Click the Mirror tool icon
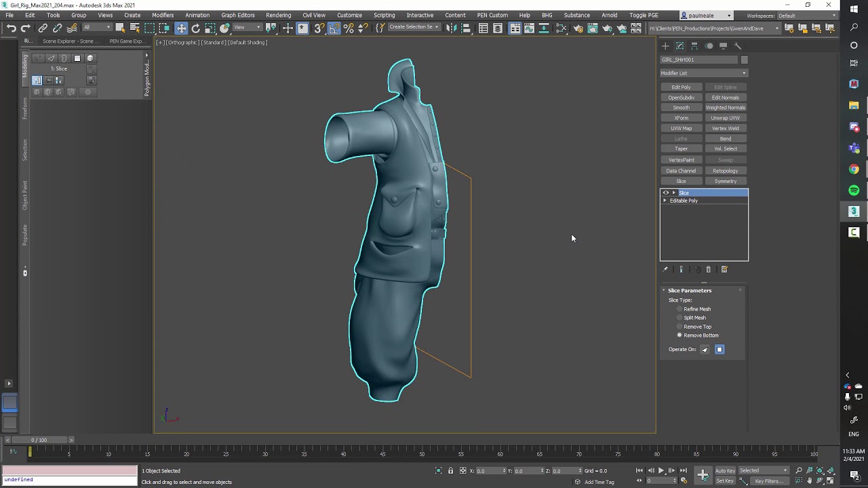 click(450, 28)
